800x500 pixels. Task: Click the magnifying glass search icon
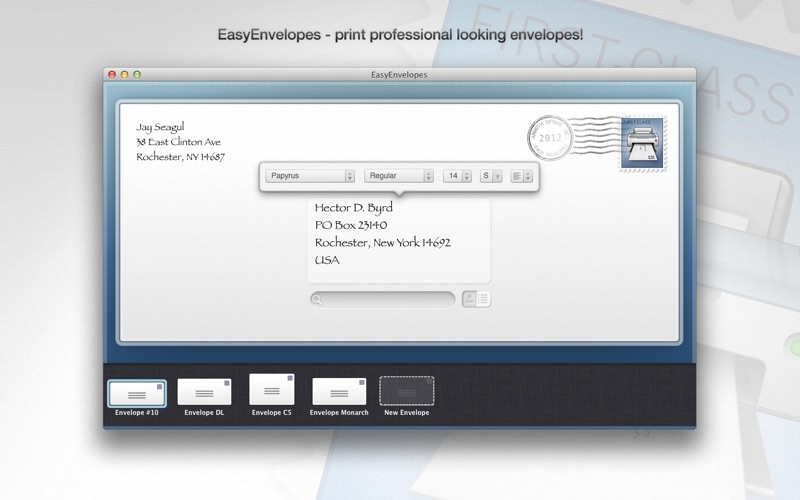tap(317, 299)
